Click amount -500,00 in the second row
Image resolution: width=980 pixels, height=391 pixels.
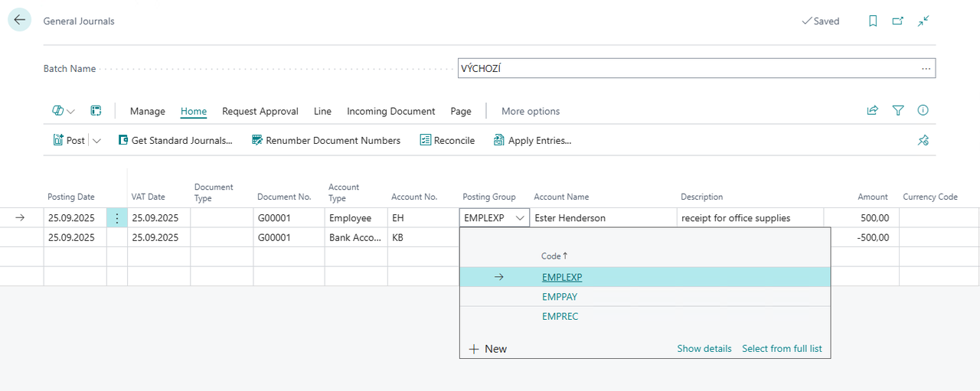(864, 237)
